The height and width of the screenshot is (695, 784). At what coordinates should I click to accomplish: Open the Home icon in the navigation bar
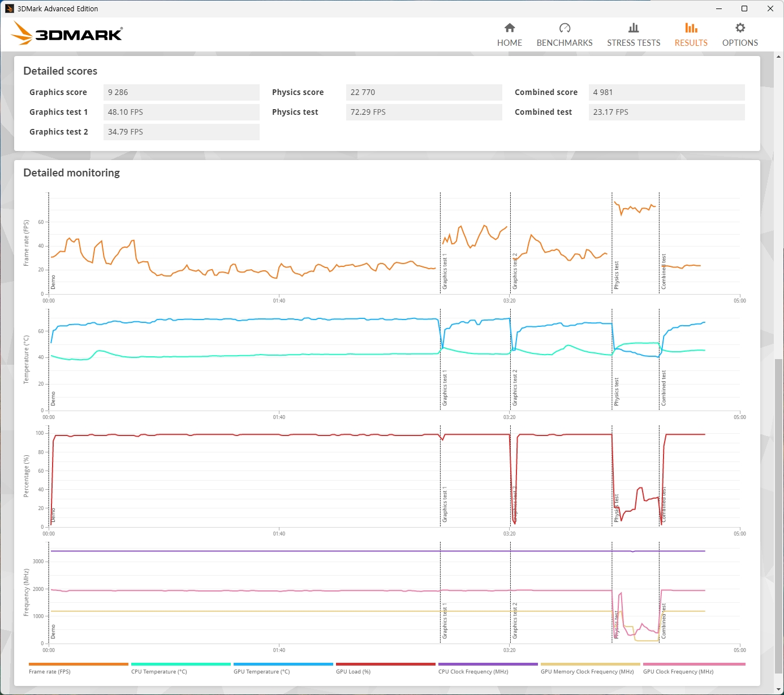510,28
